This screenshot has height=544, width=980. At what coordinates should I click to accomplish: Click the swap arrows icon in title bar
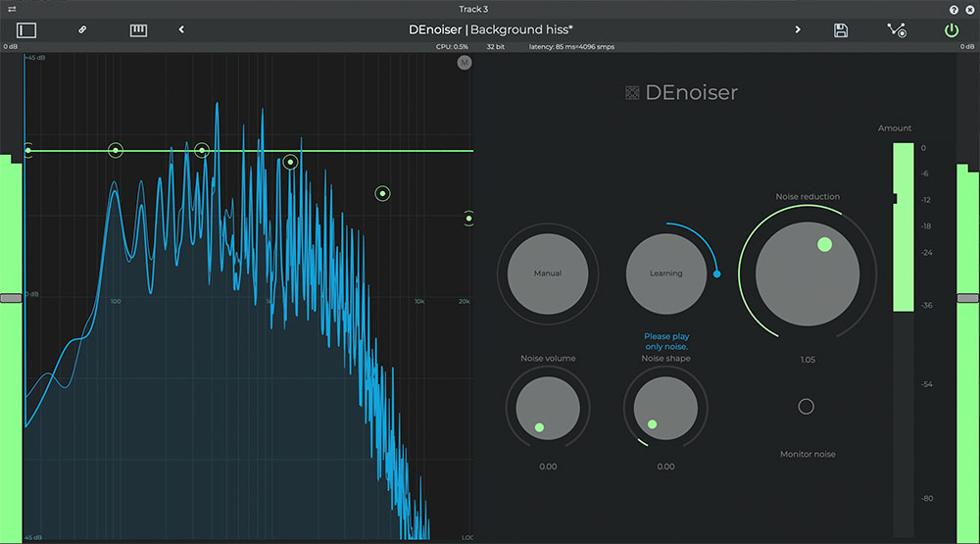12,9
